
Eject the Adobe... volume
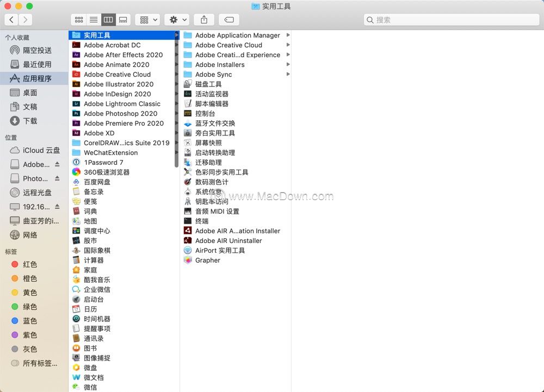[x=57, y=164]
